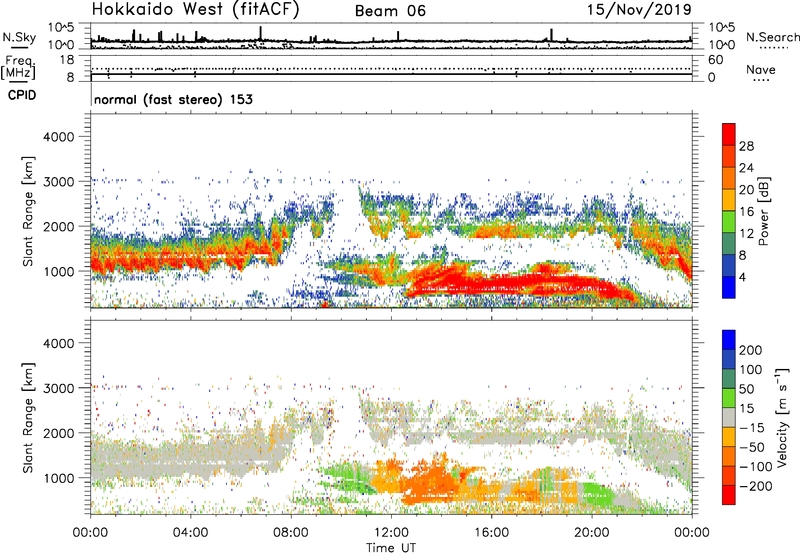Click the "16:00" time axis label

point(491,533)
